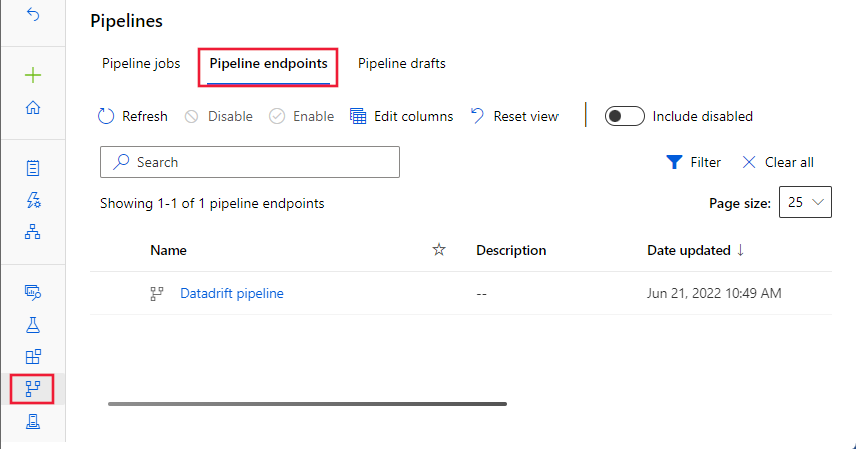856x449 pixels.
Task: Open the Designer hierarchy icon in sidebar
Action: coord(33,232)
